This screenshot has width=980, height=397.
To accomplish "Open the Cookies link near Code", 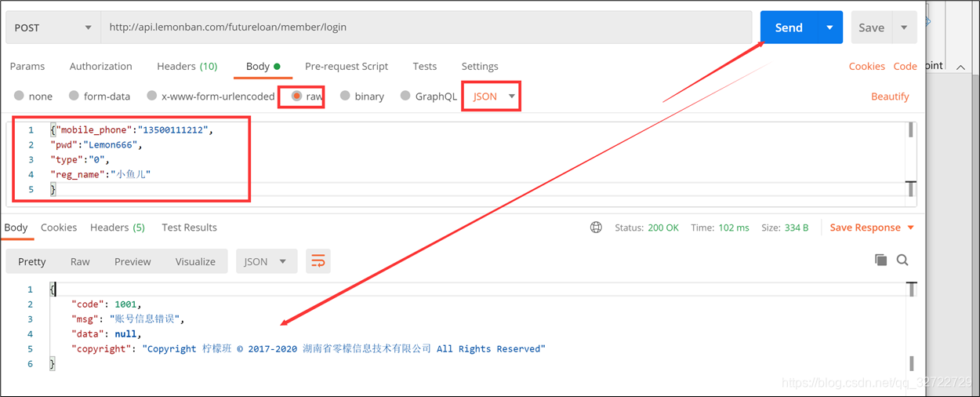I will tap(866, 67).
